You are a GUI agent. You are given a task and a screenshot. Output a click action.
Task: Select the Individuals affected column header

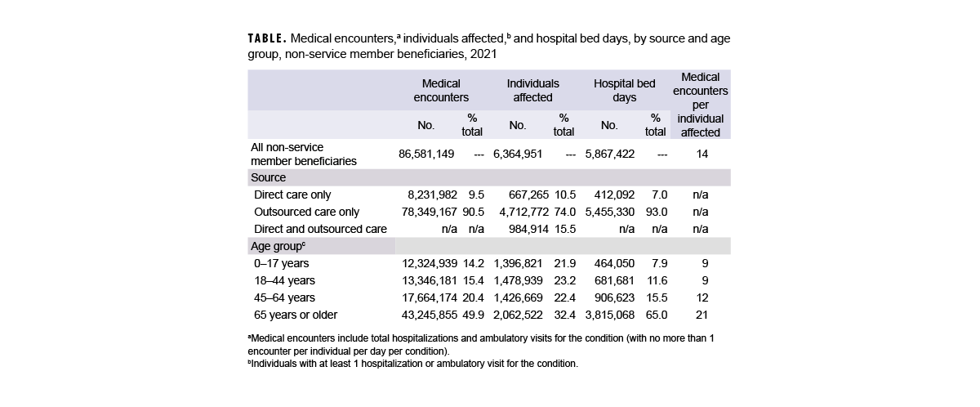click(x=532, y=90)
